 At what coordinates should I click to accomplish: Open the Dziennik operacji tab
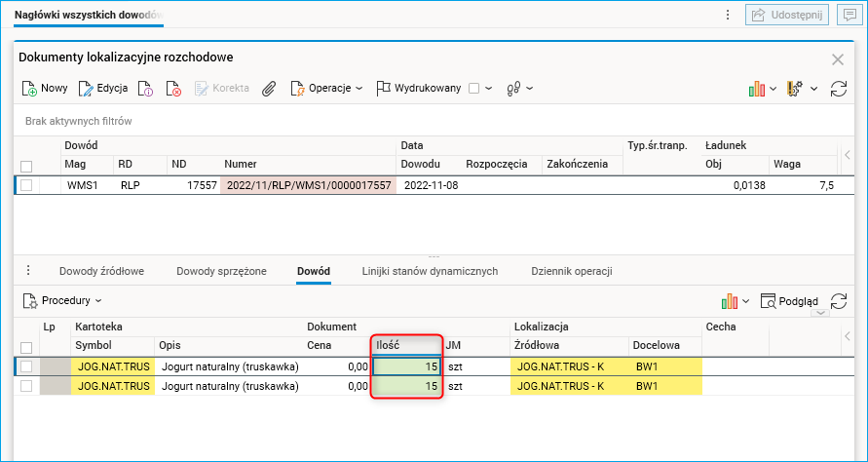click(571, 271)
